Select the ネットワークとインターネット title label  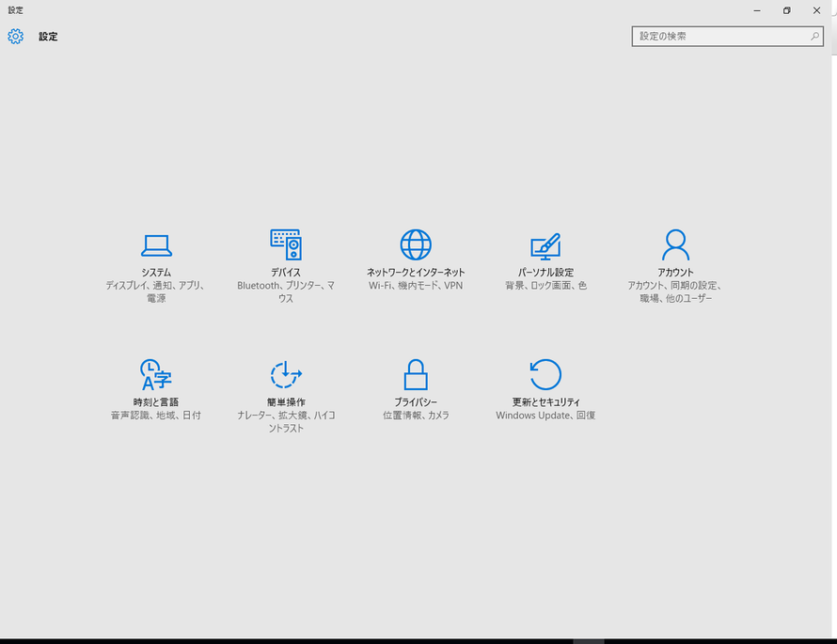[416, 272]
